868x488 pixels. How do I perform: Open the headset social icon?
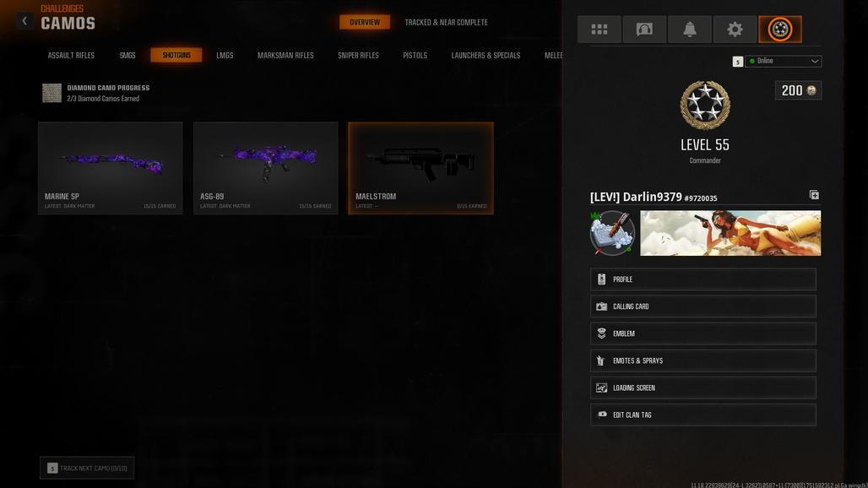pyautogui.click(x=644, y=30)
